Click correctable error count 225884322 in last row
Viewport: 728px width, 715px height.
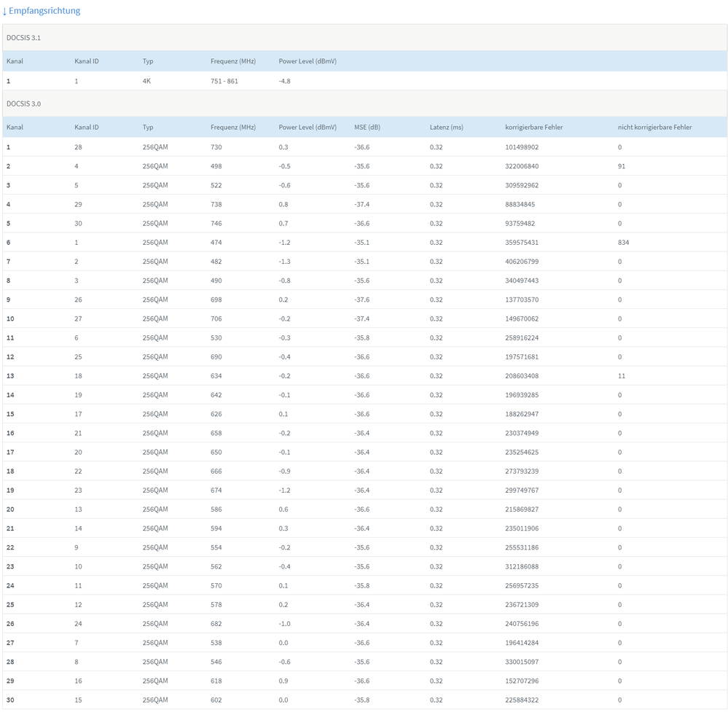520,700
